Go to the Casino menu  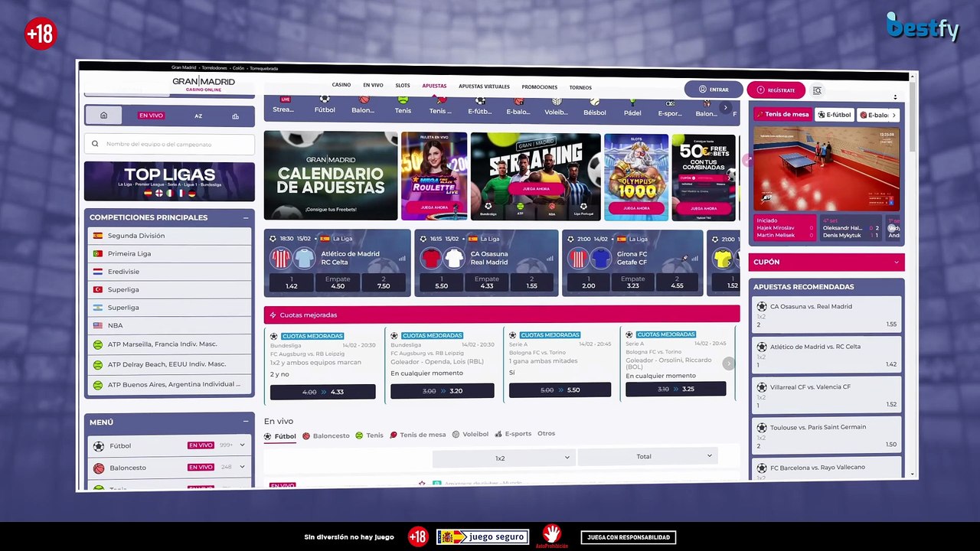point(341,85)
